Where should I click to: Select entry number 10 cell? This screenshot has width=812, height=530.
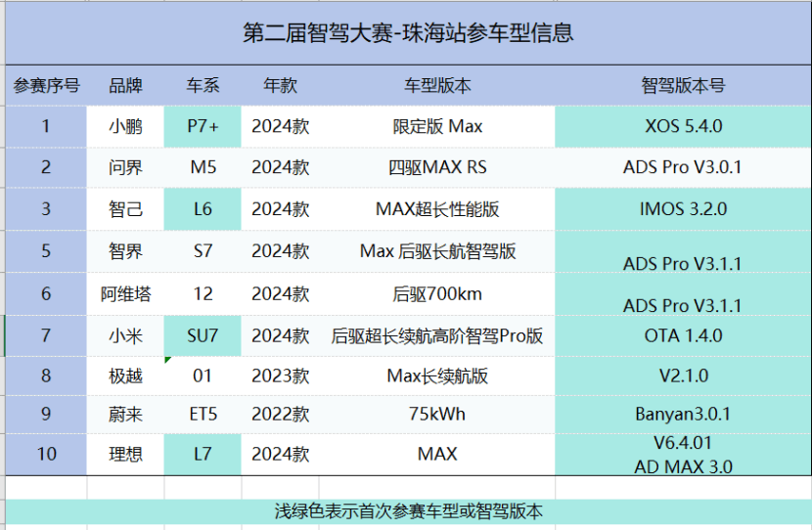pyautogui.click(x=46, y=455)
